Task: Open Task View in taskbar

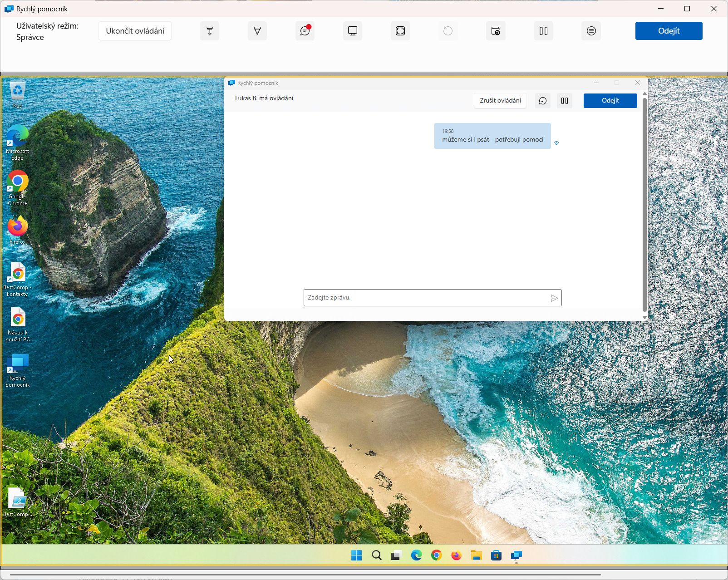Action: point(397,555)
